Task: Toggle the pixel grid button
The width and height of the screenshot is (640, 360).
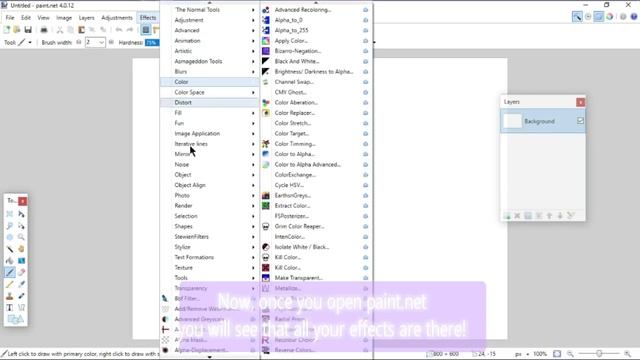Action: 146,30
